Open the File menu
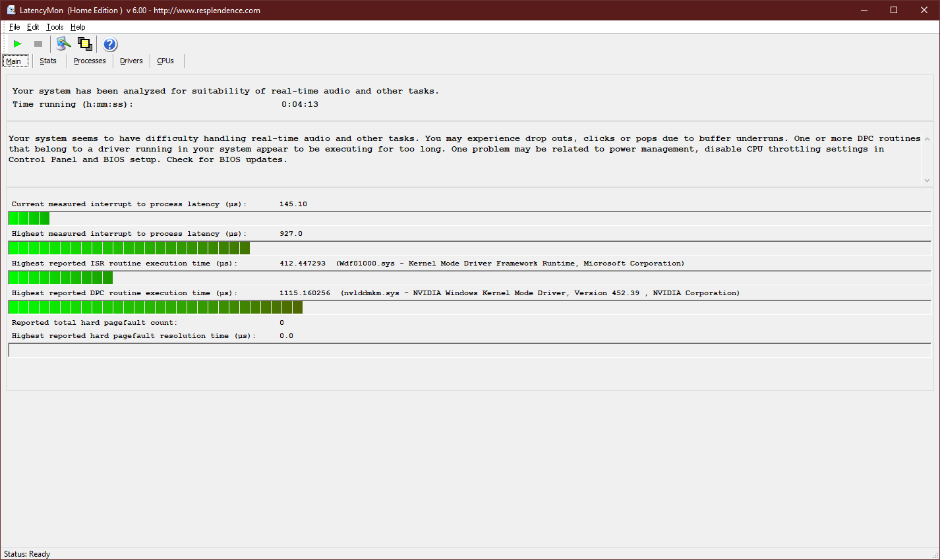Viewport: 940px width, 560px height. (x=15, y=27)
